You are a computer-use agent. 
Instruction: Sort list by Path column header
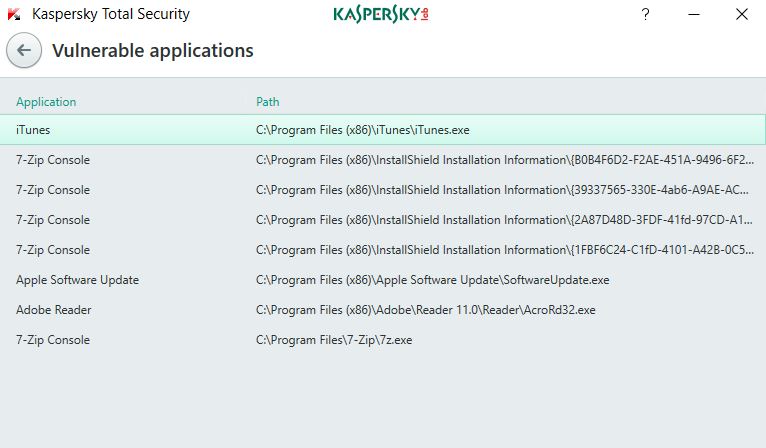coord(268,102)
